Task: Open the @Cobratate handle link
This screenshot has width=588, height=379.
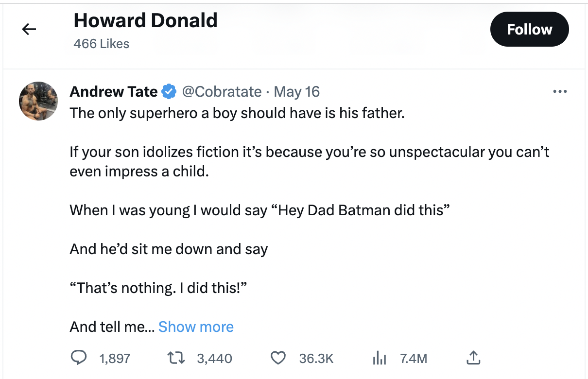Action: point(221,91)
